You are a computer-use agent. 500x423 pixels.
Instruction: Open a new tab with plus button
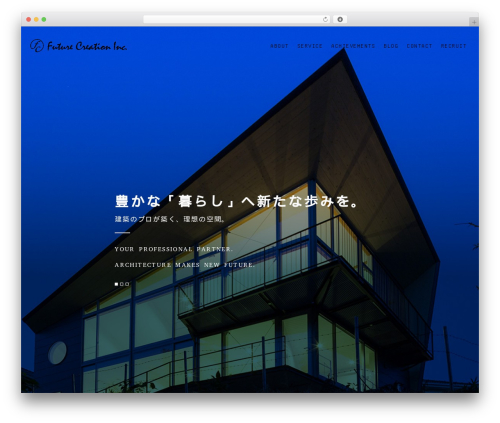(x=474, y=22)
